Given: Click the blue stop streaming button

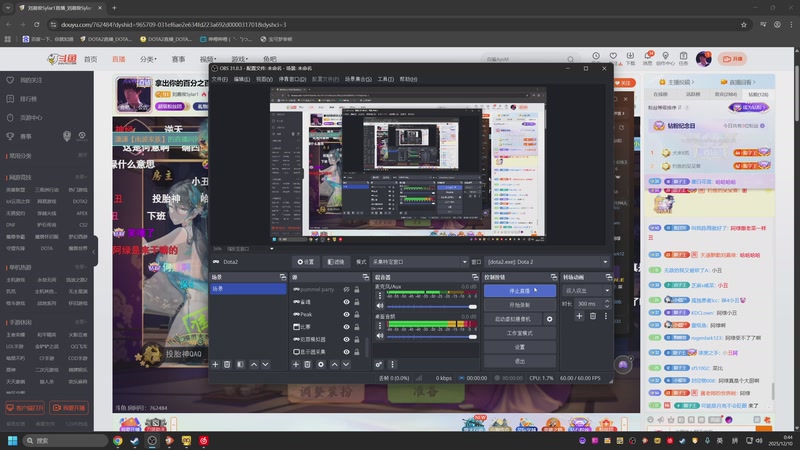Looking at the screenshot, I should [x=519, y=290].
